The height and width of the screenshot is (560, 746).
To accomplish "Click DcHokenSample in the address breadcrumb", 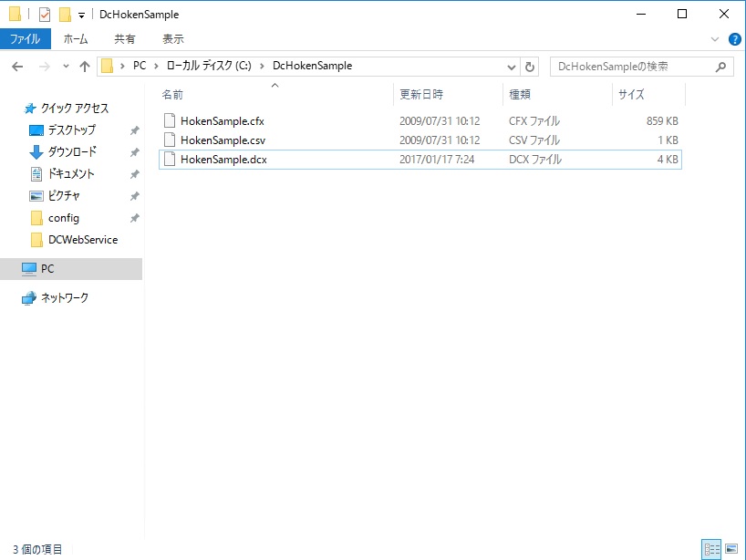I will click(312, 66).
